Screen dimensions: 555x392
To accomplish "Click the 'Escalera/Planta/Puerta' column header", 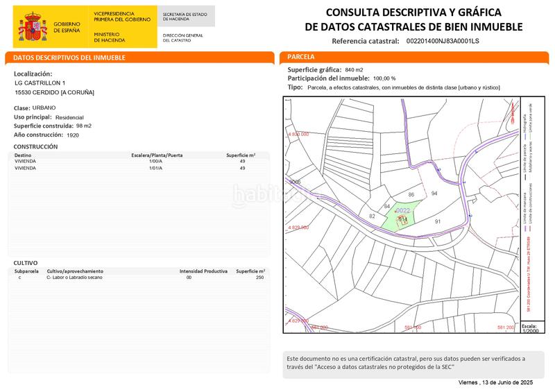I will point(157,155).
